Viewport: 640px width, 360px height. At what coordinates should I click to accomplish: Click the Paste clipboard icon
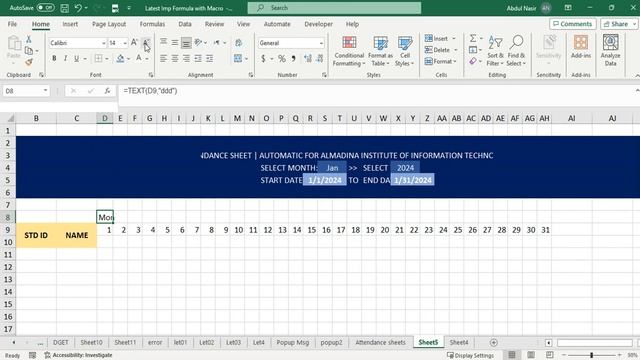tap(14, 43)
